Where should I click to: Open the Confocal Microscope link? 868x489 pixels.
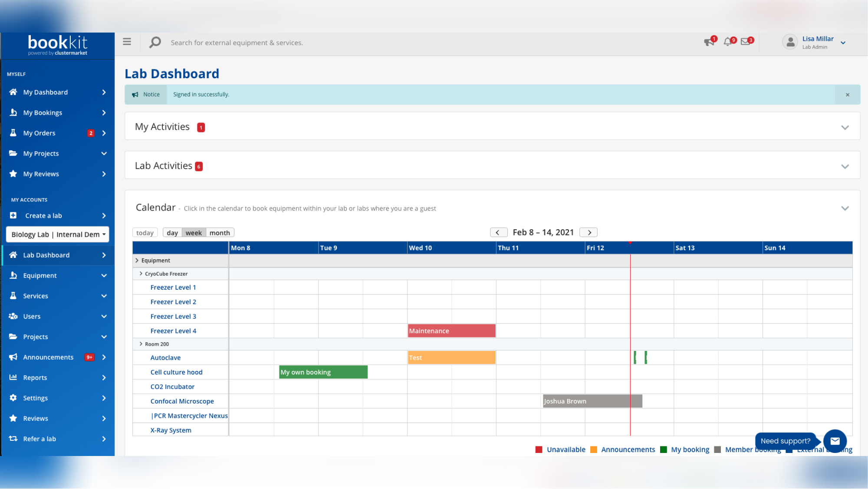(x=182, y=401)
